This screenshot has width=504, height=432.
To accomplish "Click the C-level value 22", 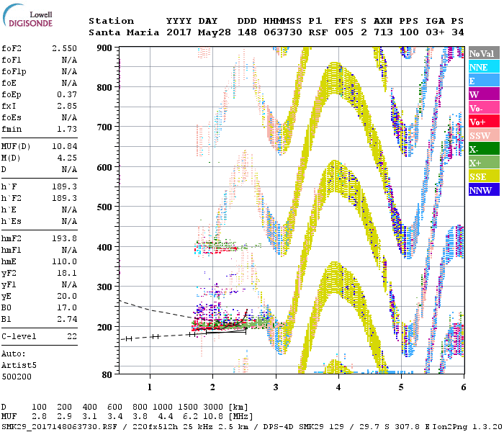I will (72, 336).
